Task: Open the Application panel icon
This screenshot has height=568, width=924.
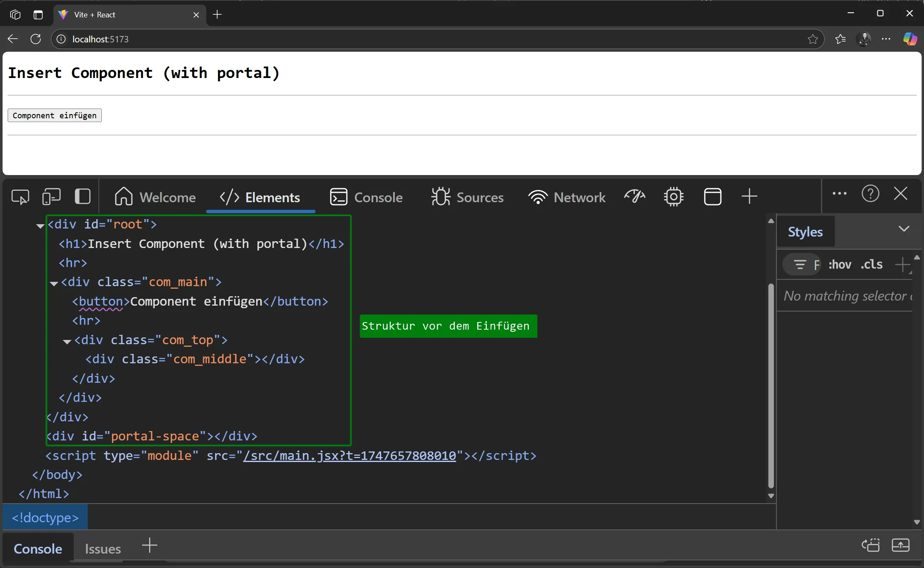Action: (713, 197)
